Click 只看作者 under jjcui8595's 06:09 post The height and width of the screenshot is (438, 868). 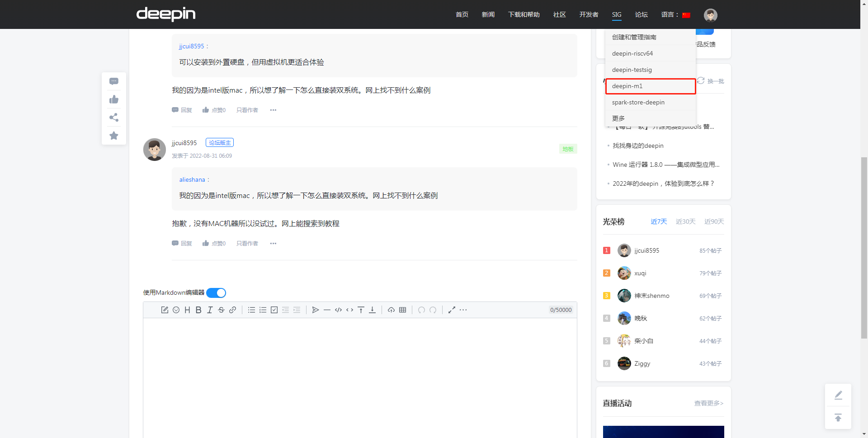(247, 243)
